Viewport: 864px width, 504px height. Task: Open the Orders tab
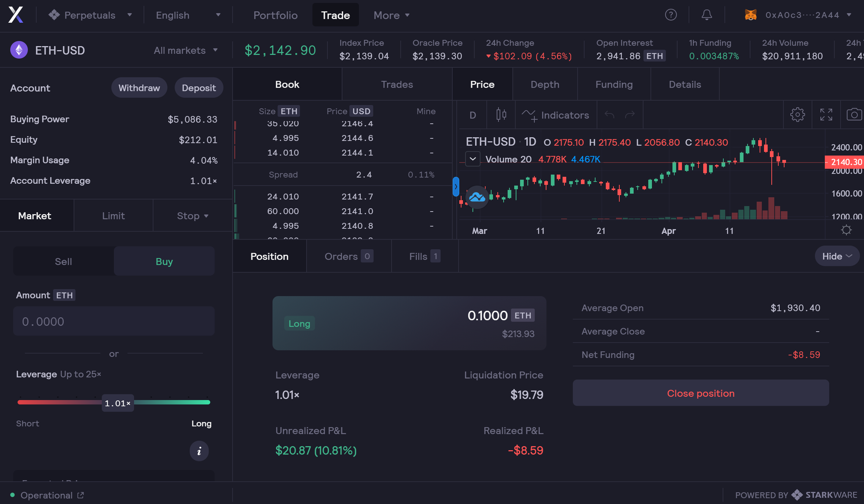349,256
